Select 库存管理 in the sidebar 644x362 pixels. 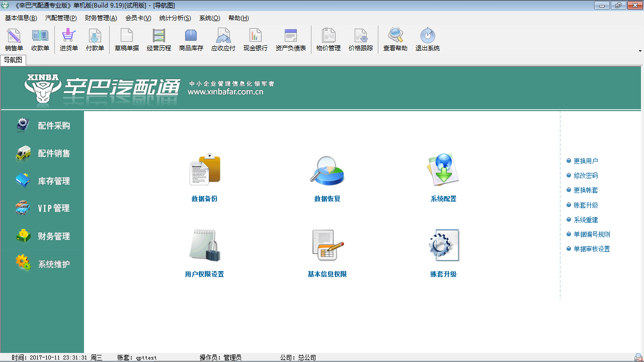tap(42, 181)
